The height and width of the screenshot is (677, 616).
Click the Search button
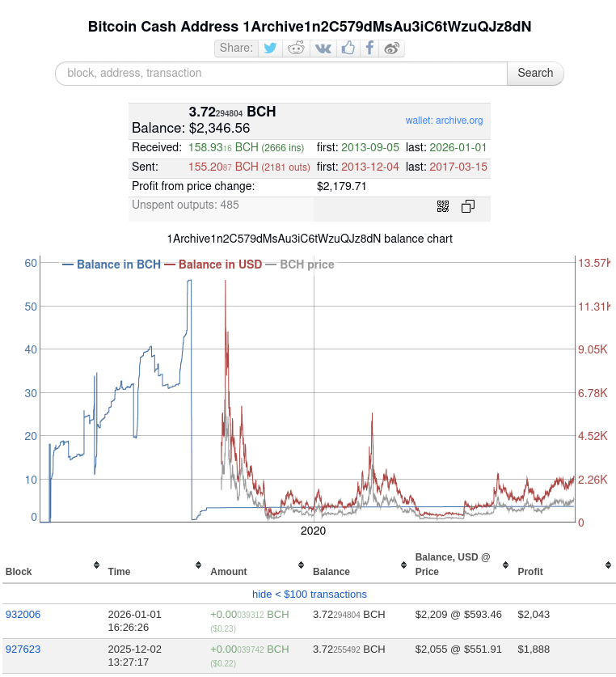(x=535, y=73)
